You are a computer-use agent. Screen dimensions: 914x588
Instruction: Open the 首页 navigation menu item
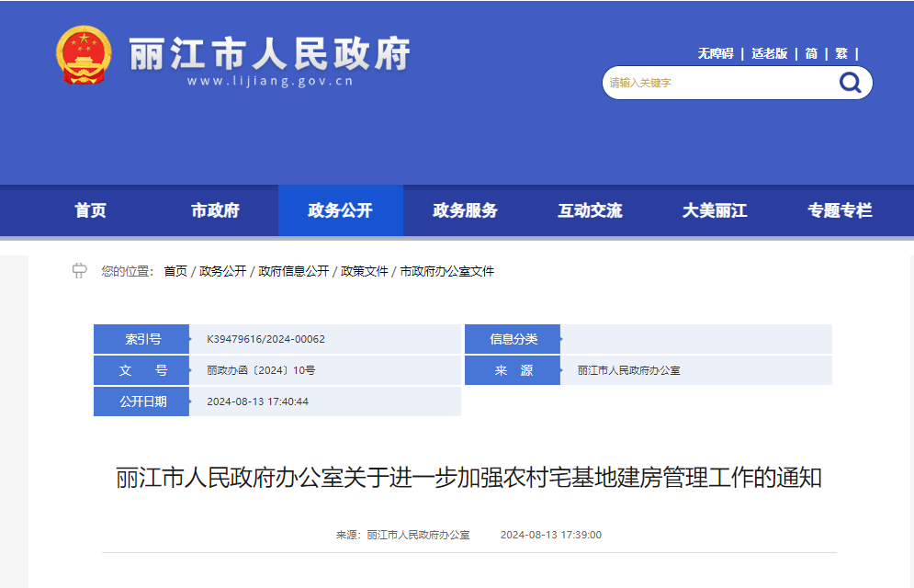pyautogui.click(x=90, y=210)
